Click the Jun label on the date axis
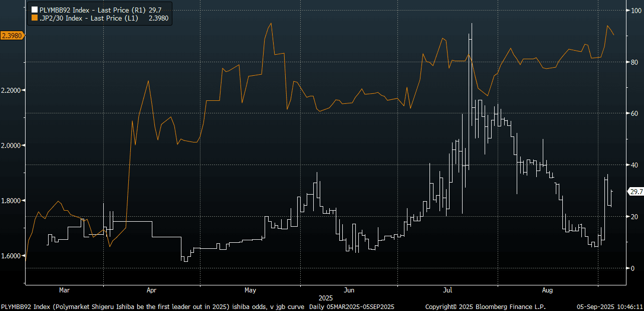 coord(349,290)
